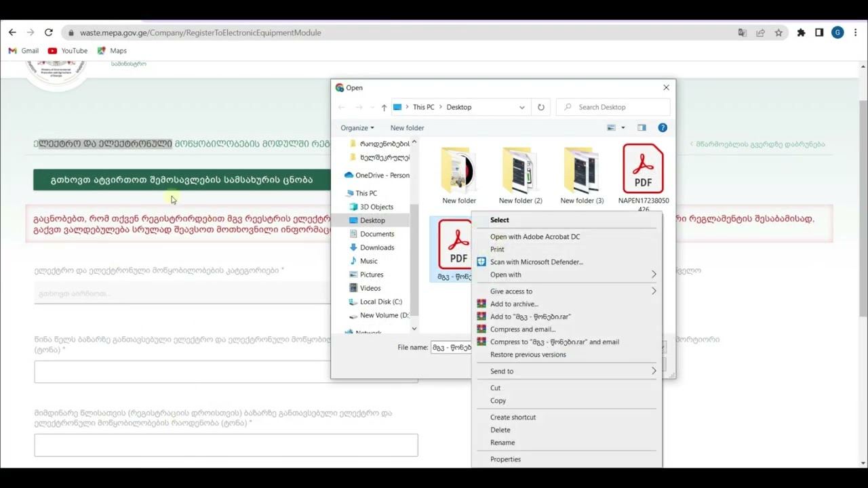The width and height of the screenshot is (868, 488).
Task: Choose Select from the context menu
Action: point(499,220)
